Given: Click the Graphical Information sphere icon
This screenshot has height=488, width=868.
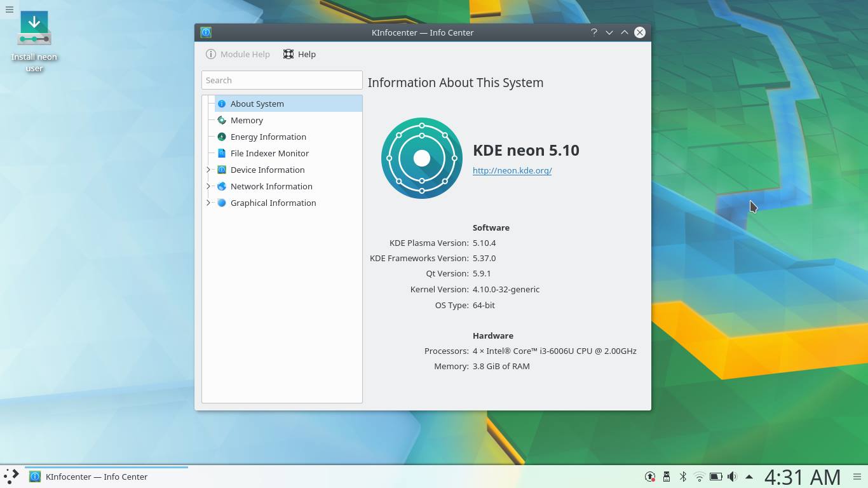Looking at the screenshot, I should point(222,203).
